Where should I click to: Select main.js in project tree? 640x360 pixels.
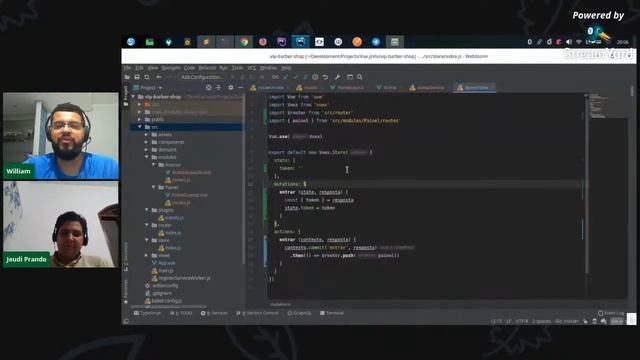(163, 271)
